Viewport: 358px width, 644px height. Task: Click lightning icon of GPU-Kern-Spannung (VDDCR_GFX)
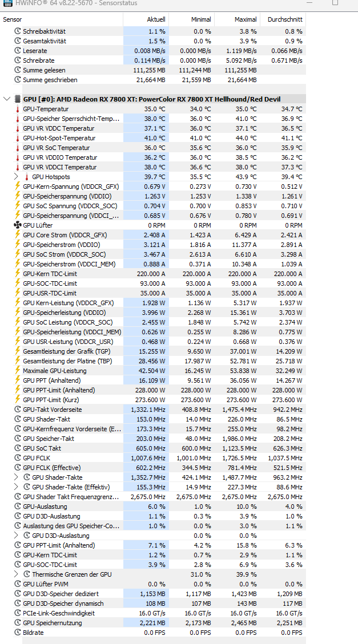(18, 187)
